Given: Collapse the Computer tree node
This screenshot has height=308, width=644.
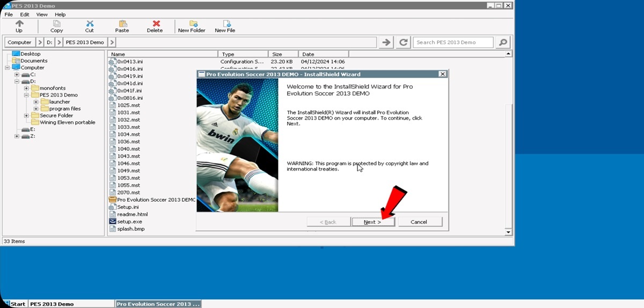Looking at the screenshot, I should pyautogui.click(x=8, y=68).
